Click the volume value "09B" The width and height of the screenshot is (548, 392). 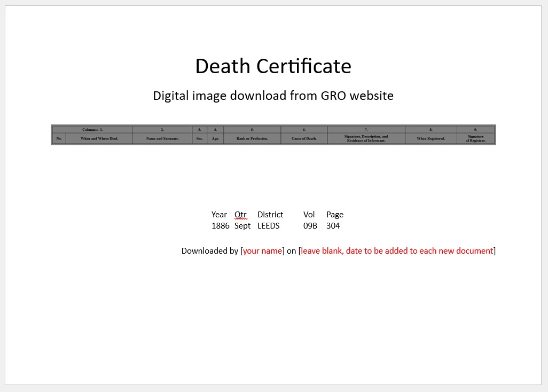(x=310, y=226)
